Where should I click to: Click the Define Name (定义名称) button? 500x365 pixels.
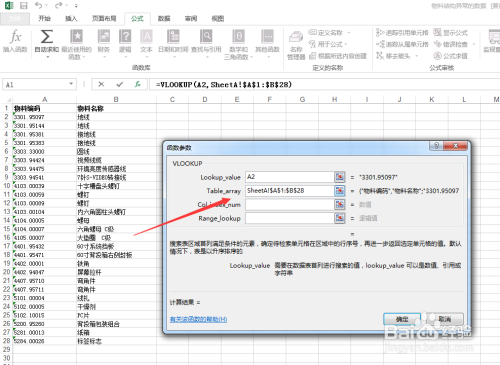pos(326,33)
